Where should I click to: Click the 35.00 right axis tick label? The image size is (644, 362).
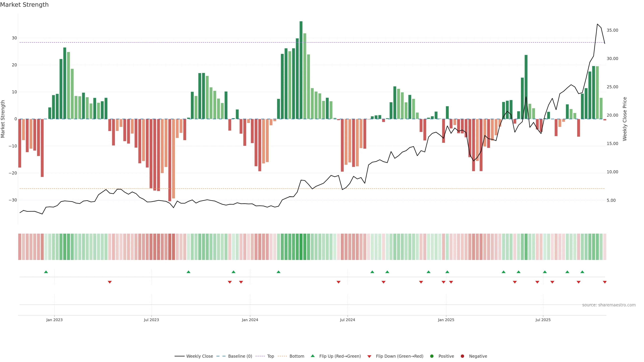612,30
